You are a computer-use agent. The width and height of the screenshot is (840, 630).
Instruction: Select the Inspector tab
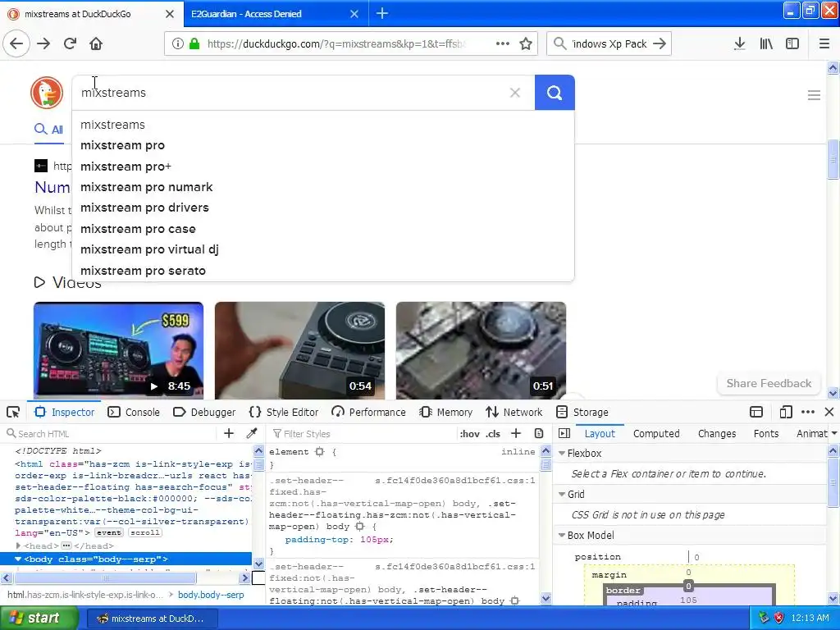click(64, 412)
